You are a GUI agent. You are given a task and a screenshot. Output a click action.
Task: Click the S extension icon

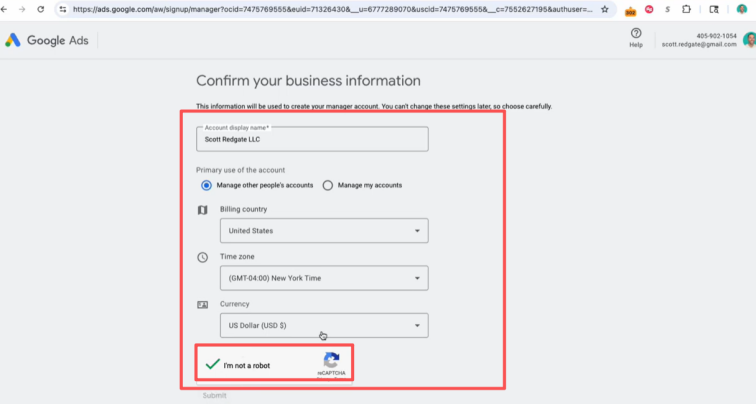pos(667,9)
